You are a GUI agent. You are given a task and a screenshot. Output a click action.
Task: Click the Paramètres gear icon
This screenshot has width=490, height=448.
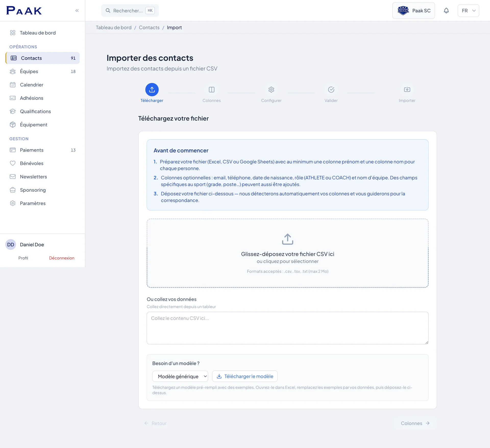click(13, 203)
